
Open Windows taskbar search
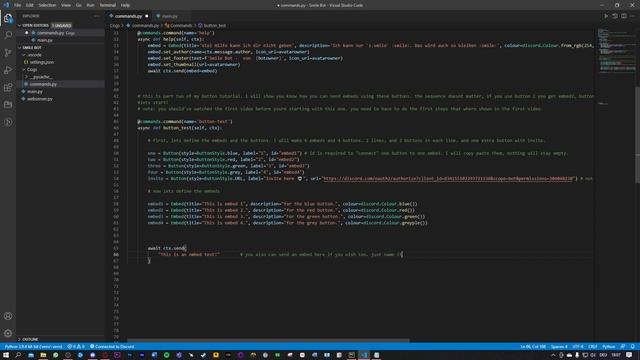click(x=18, y=355)
